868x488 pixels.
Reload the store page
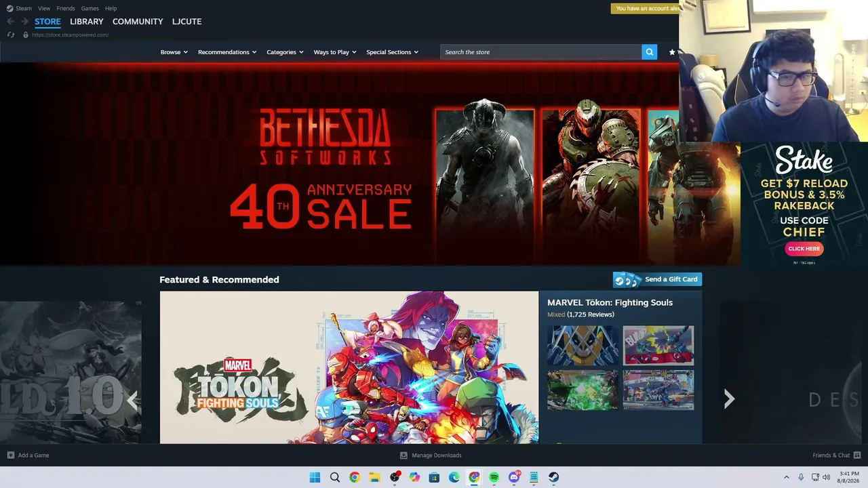(10, 35)
